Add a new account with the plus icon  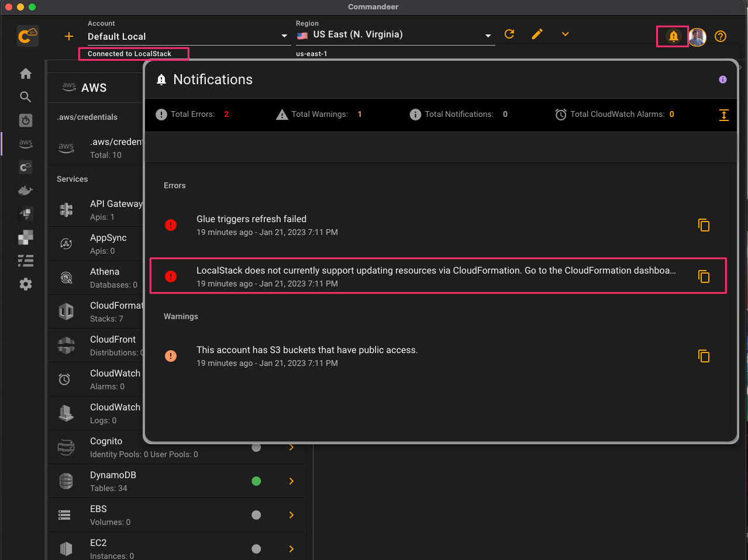click(69, 36)
